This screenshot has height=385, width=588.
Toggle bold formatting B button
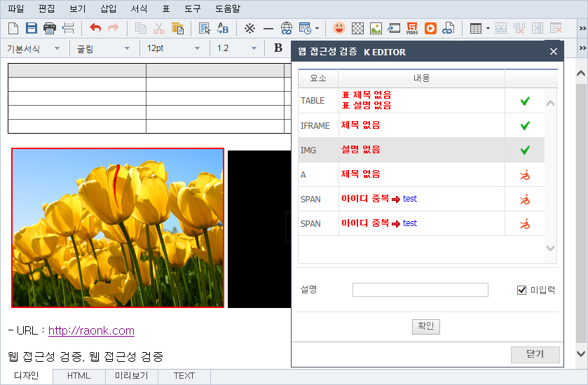click(278, 48)
